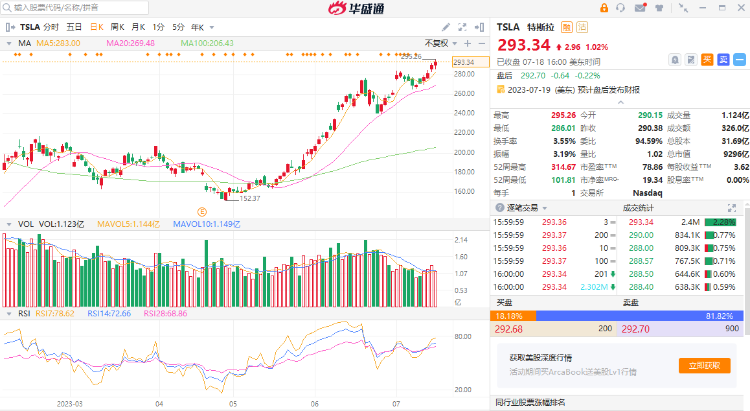
Task: Switch to the 成交统计 tab
Action: (637, 208)
